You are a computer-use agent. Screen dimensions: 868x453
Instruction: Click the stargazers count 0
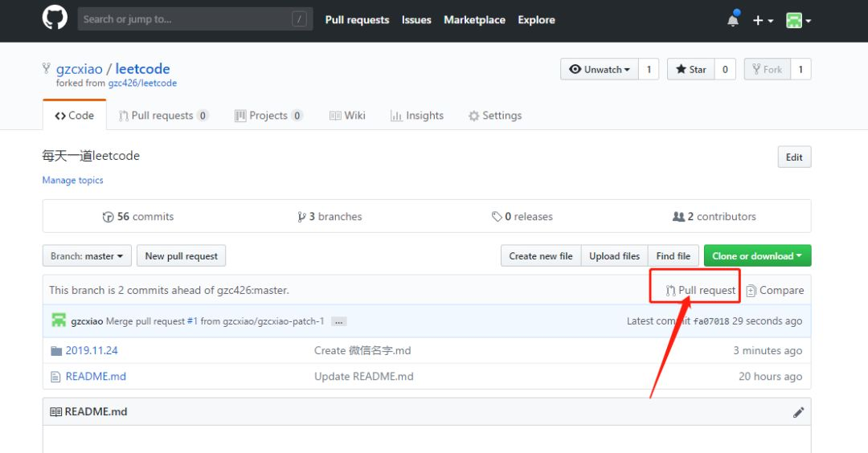(725, 69)
